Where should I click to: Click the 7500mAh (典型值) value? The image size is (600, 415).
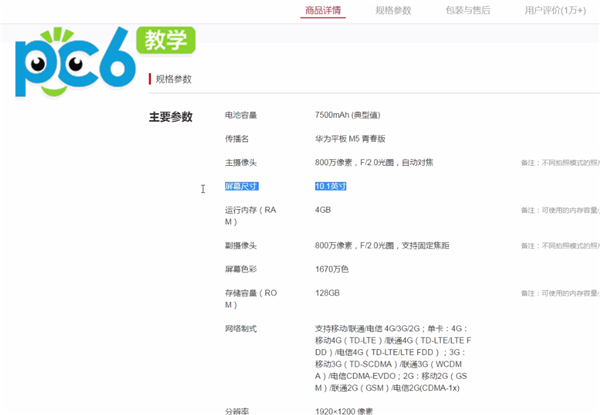347,115
